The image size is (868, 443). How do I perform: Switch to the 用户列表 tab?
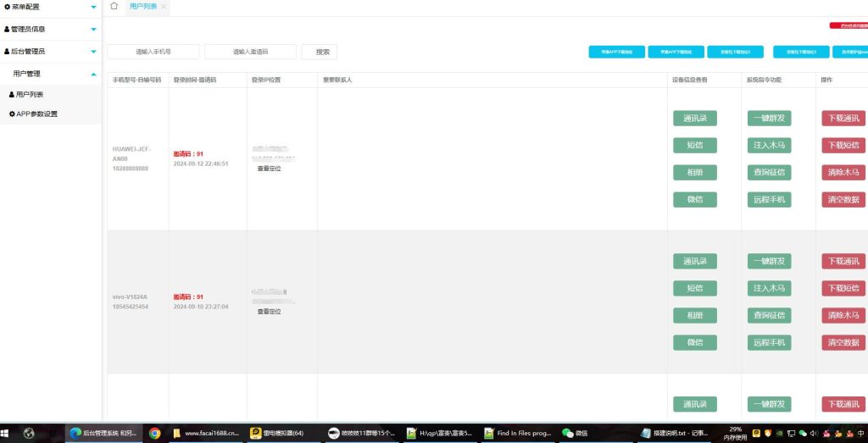click(142, 7)
